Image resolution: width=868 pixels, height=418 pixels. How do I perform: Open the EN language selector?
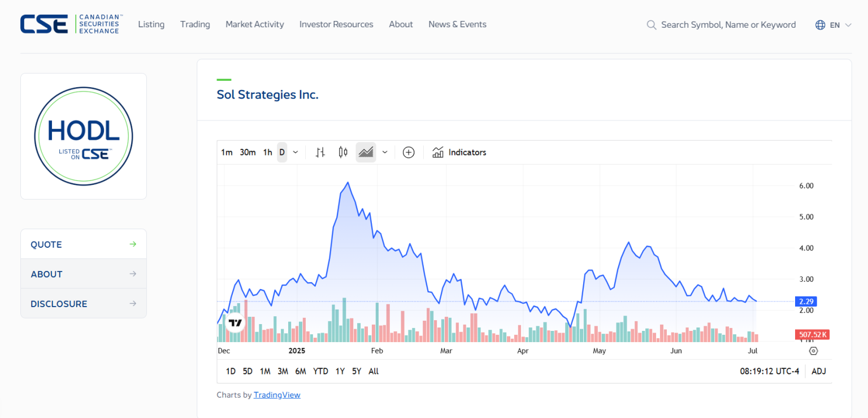(834, 25)
